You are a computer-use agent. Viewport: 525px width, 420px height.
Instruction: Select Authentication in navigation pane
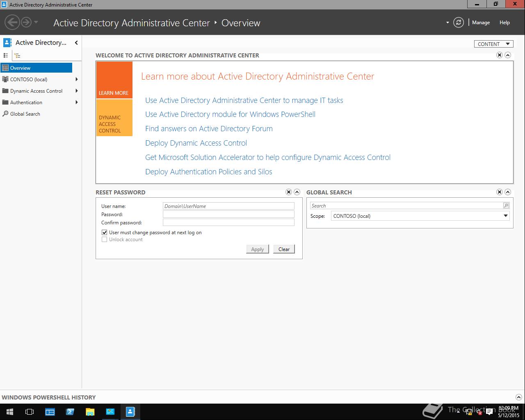[x=26, y=102]
